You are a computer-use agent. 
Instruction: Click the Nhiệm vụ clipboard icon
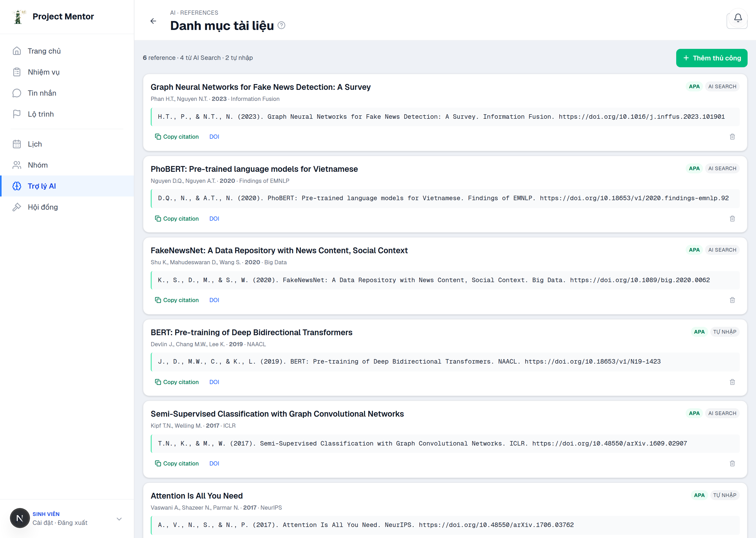(17, 72)
